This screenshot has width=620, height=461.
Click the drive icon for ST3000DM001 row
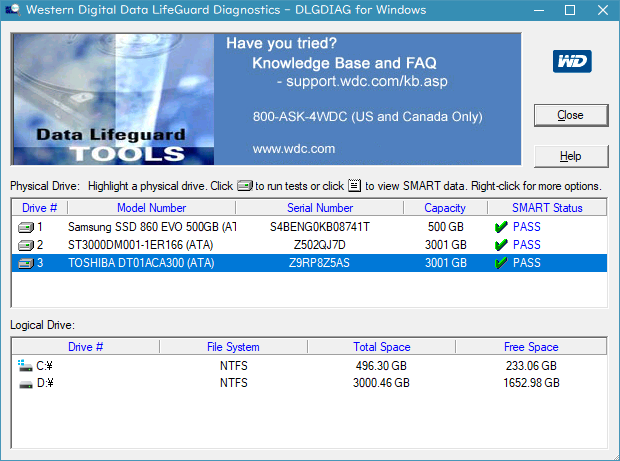pyautogui.click(x=26, y=245)
